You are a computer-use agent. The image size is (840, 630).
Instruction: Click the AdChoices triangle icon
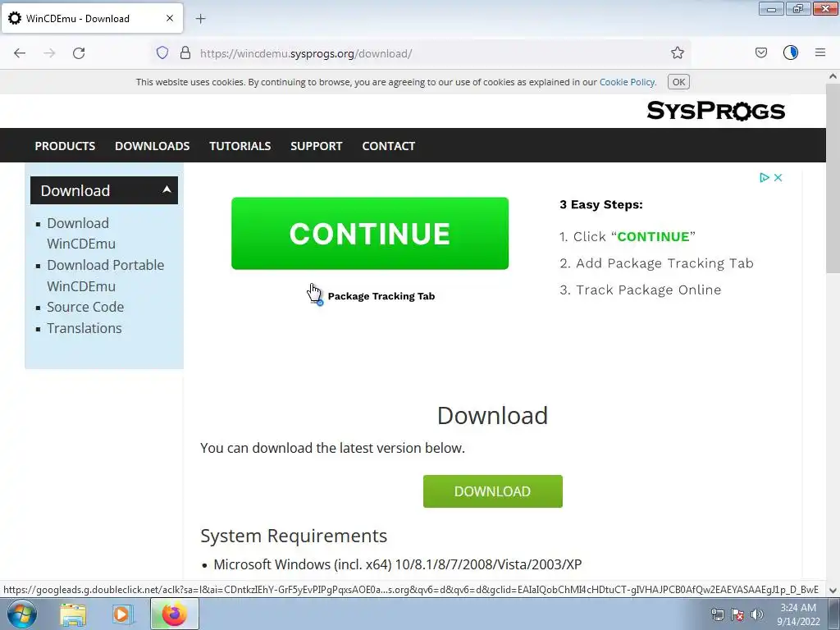(x=765, y=177)
